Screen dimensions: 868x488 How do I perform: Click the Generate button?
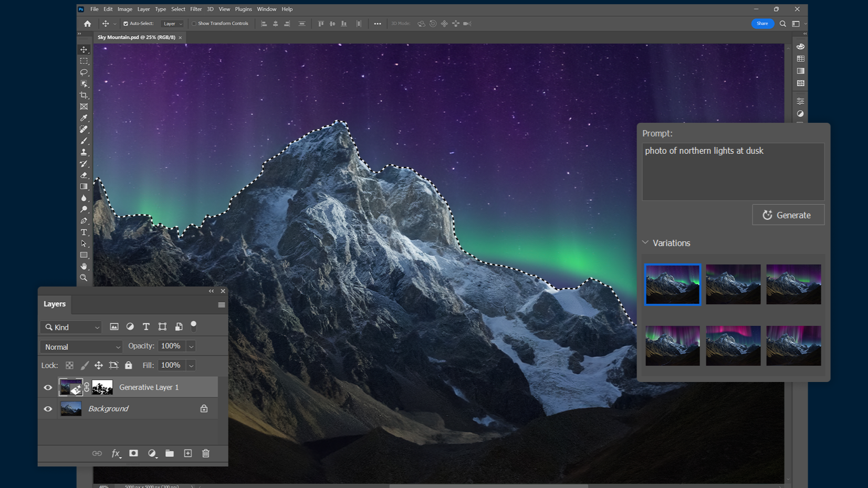(788, 215)
